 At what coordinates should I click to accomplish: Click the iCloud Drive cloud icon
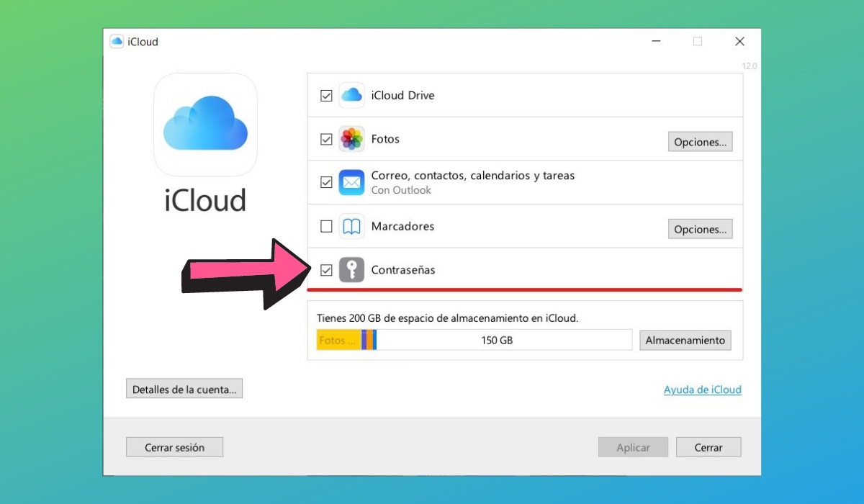tap(351, 95)
